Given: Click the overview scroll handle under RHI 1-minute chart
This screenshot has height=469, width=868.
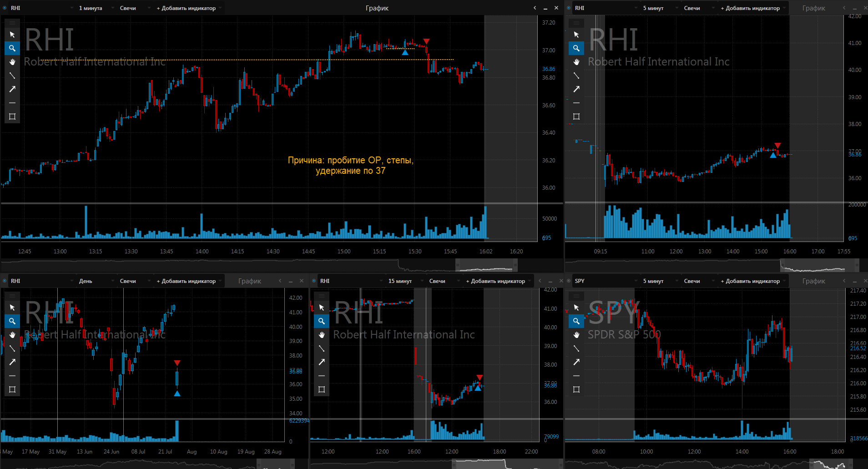Looking at the screenshot, I should [x=486, y=265].
